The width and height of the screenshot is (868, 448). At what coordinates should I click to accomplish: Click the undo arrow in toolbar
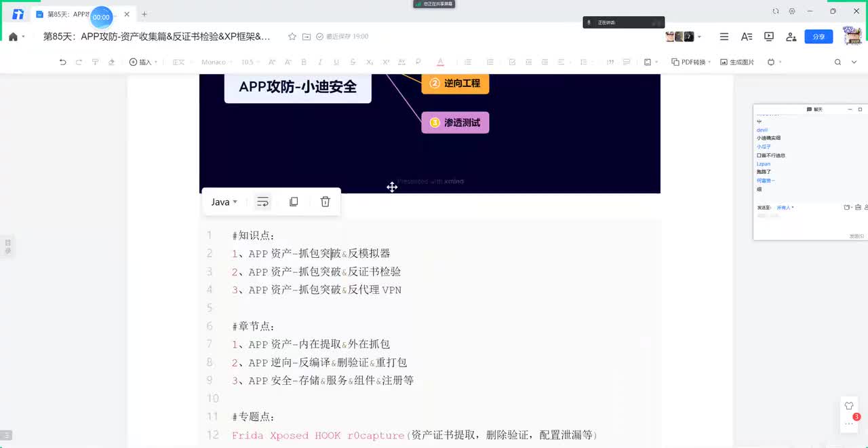(63, 62)
